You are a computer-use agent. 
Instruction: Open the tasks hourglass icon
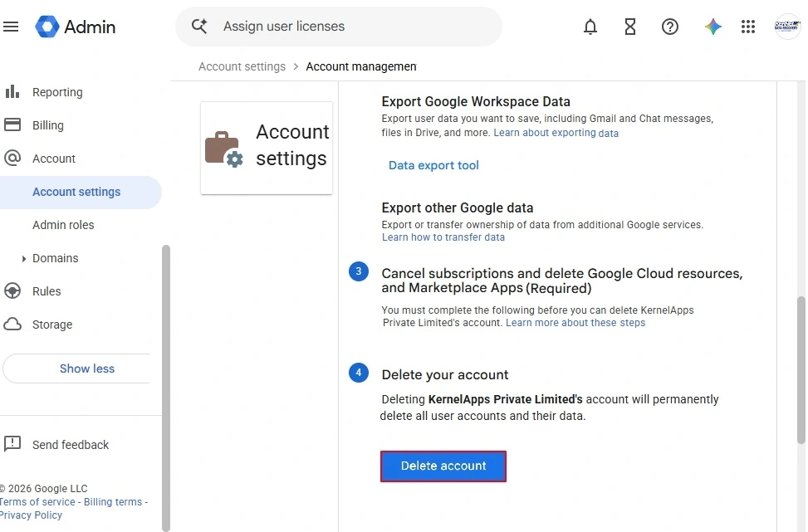(x=629, y=27)
